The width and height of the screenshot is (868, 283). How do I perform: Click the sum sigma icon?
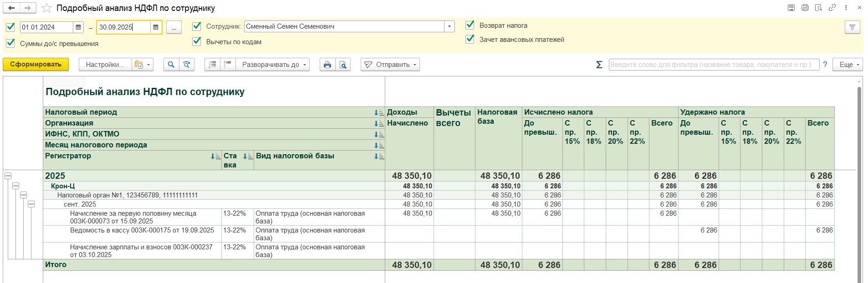pyautogui.click(x=599, y=65)
